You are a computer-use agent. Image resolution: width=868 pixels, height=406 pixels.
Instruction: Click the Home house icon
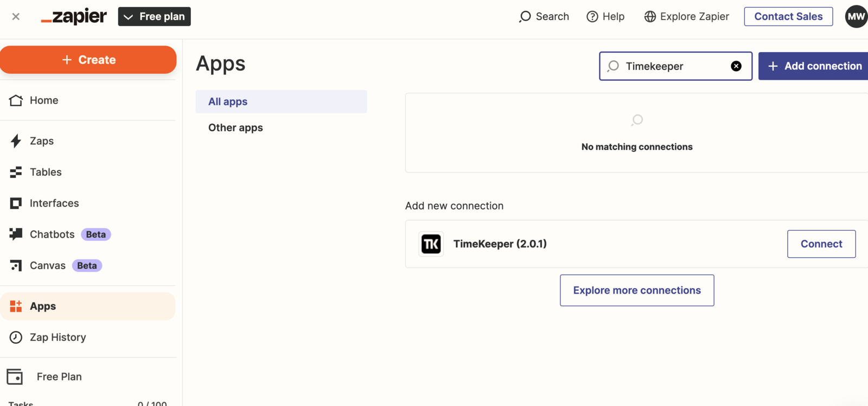click(16, 100)
